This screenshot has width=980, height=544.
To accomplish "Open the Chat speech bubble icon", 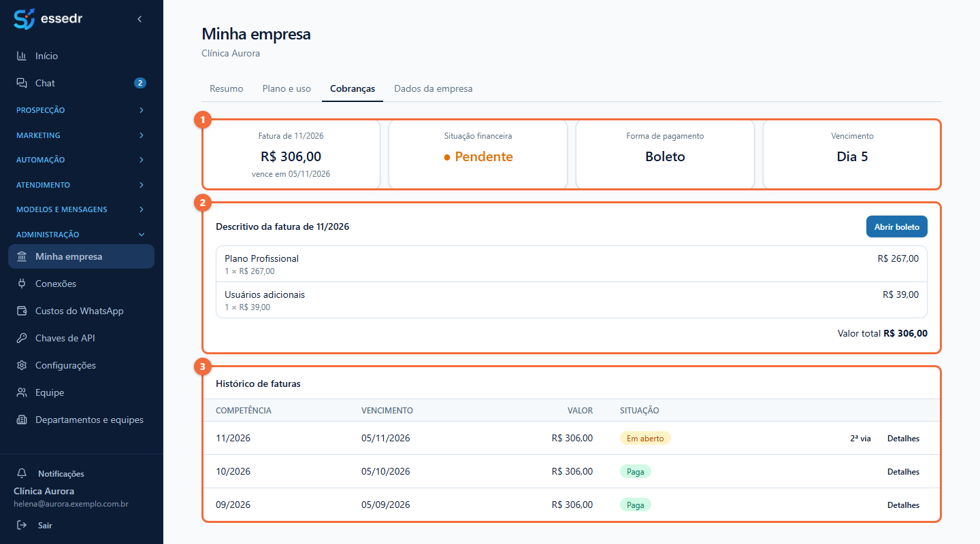I will pos(22,83).
